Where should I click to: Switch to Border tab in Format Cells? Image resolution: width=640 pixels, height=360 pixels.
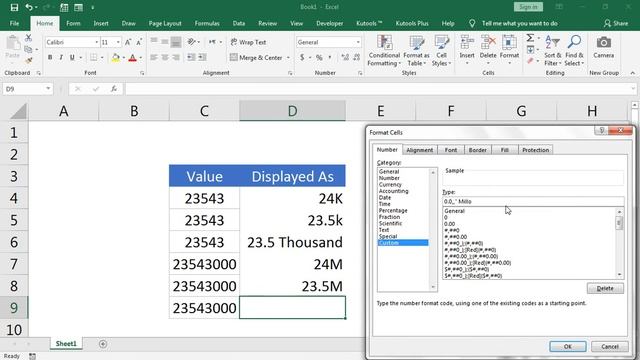pos(477,150)
